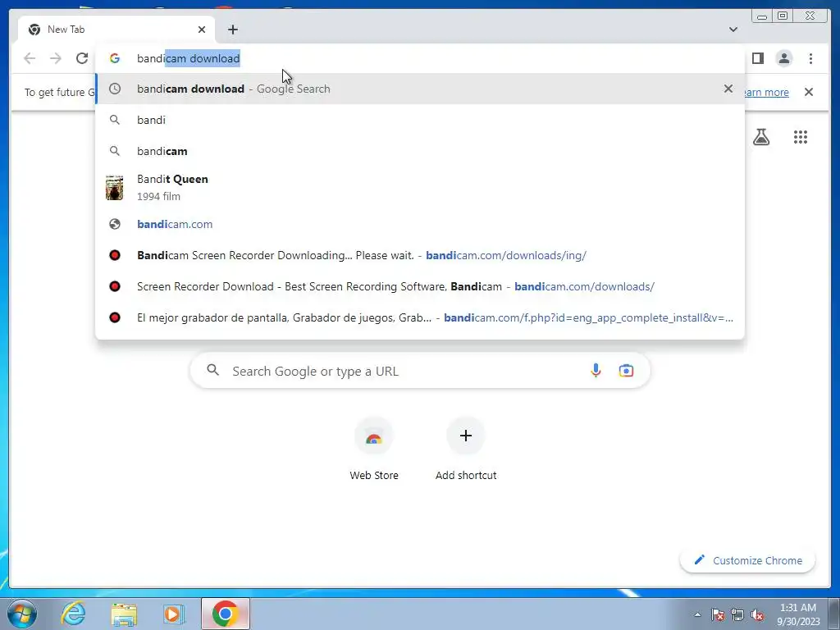Open the network status tray icon
Viewport: 840px width, 630px height.
point(737,614)
